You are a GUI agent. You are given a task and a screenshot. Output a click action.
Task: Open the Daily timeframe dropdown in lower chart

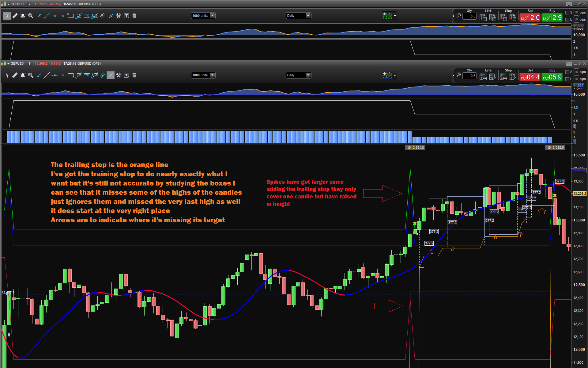308,75
